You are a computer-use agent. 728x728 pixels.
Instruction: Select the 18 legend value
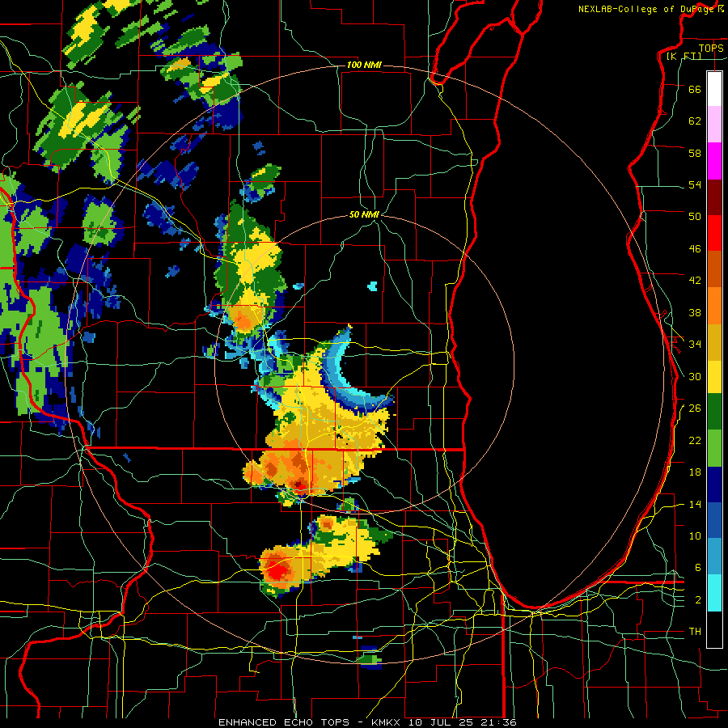point(695,472)
